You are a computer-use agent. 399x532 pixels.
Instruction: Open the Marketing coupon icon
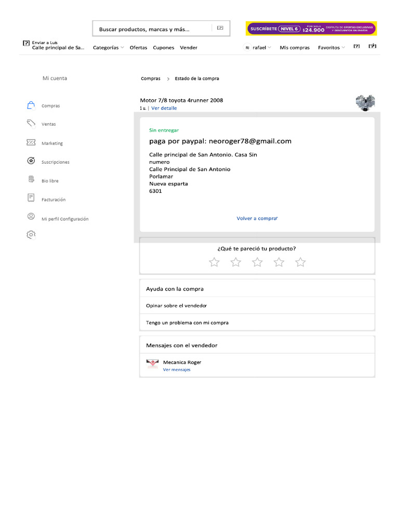[x=31, y=142]
